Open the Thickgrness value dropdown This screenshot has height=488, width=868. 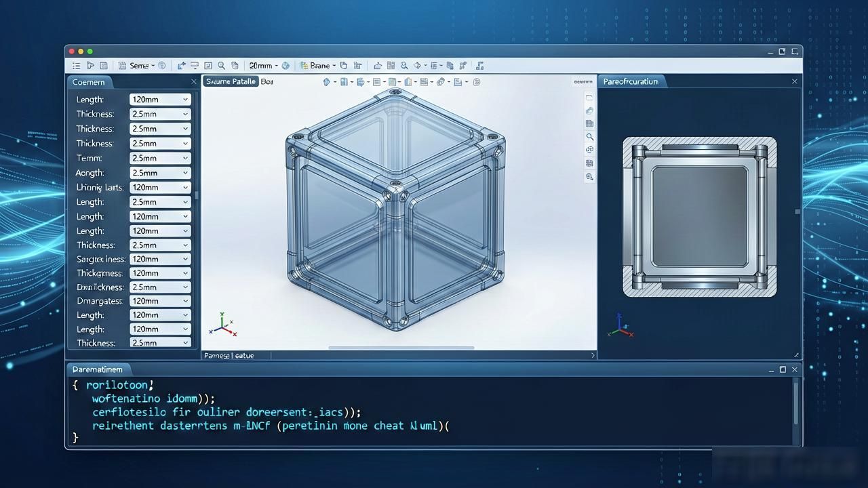160,273
